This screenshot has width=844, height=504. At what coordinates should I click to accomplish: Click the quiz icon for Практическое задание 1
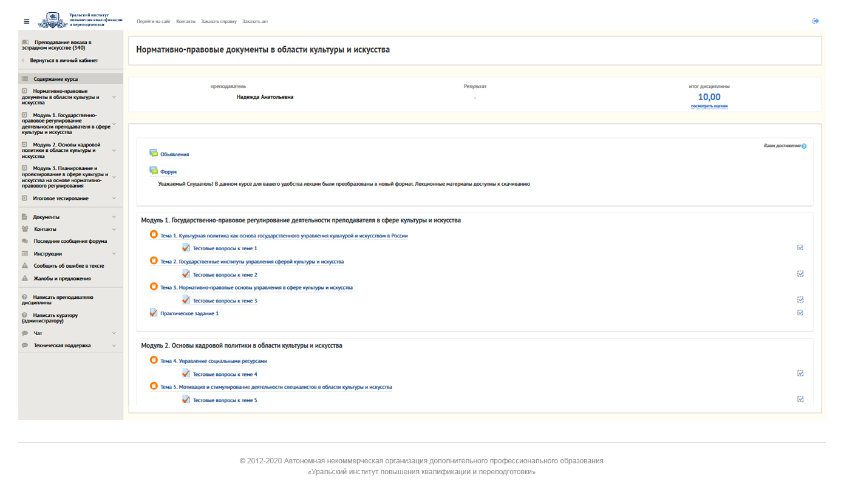(154, 313)
